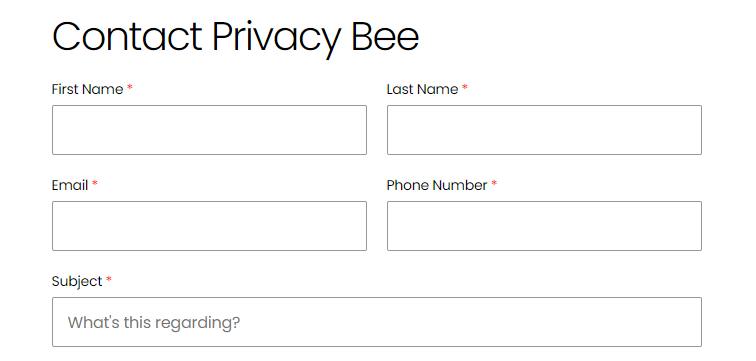Click the First Name input field
Image resolution: width=756 pixels, height=361 pixels.
[x=209, y=130]
